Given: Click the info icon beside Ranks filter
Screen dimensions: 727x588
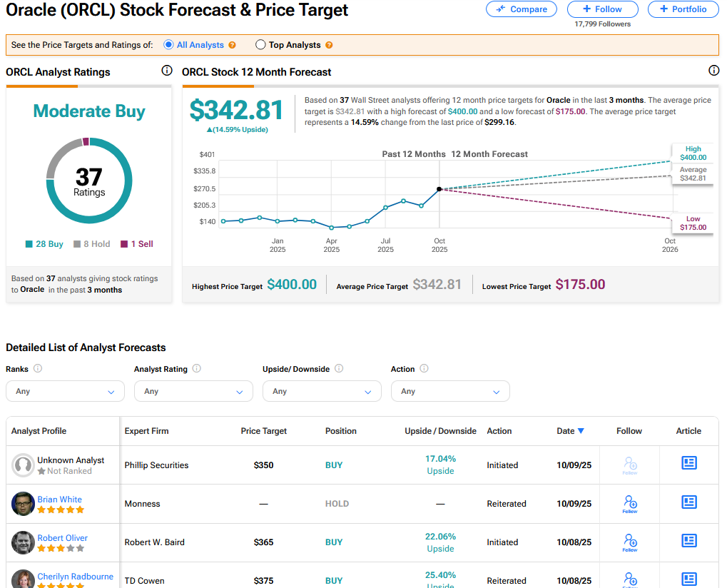Looking at the screenshot, I should coord(38,369).
